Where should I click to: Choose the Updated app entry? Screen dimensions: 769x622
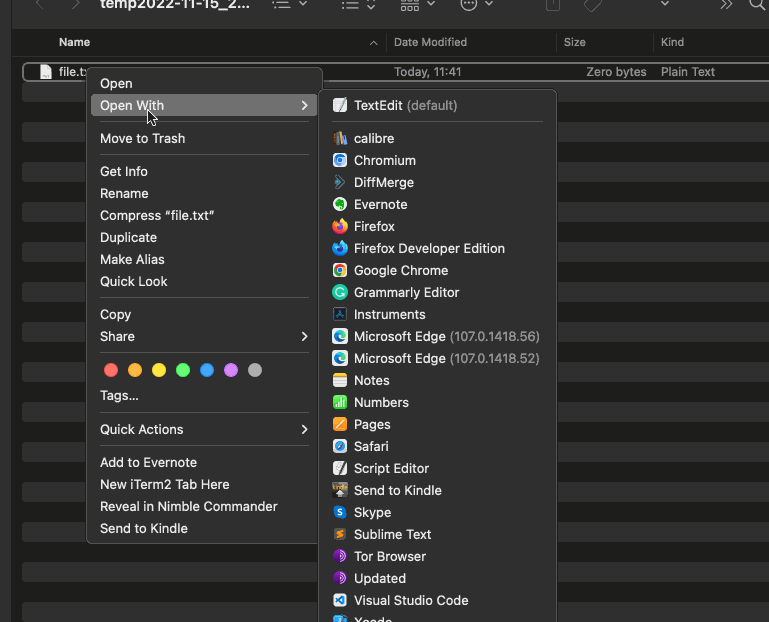(x=437, y=579)
